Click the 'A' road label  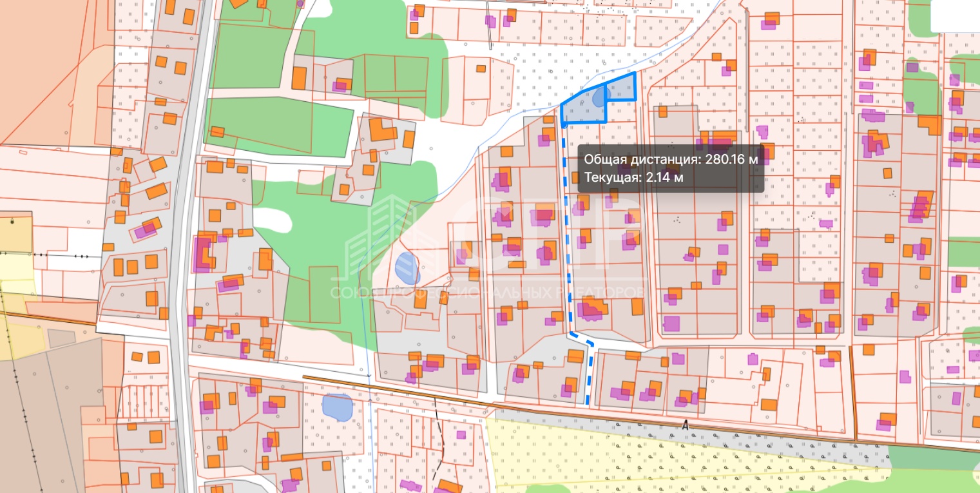(686, 426)
